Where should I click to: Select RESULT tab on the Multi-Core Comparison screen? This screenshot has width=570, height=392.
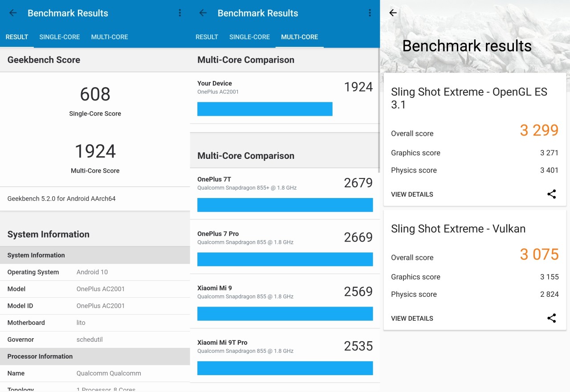click(x=207, y=37)
